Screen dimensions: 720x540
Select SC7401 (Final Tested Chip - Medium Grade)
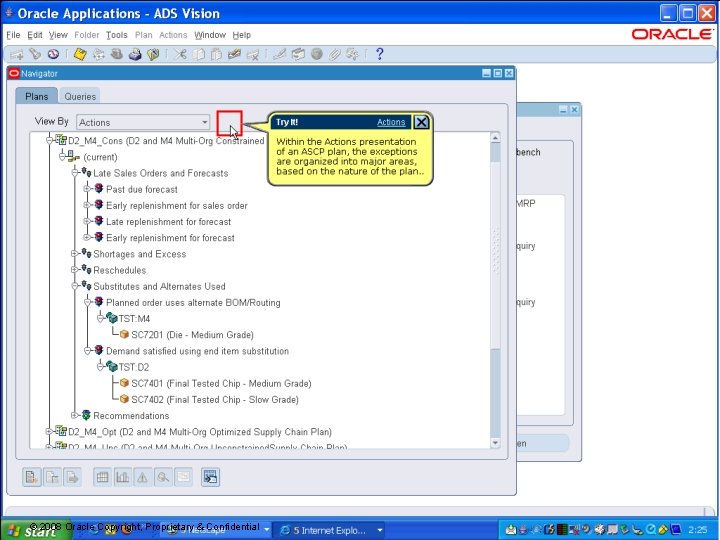(221, 383)
